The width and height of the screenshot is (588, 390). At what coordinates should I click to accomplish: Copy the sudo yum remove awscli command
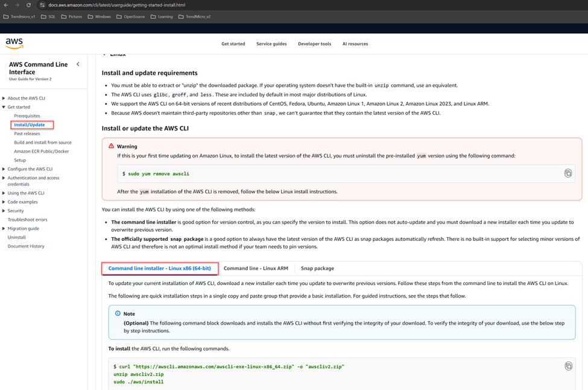pyautogui.click(x=567, y=173)
